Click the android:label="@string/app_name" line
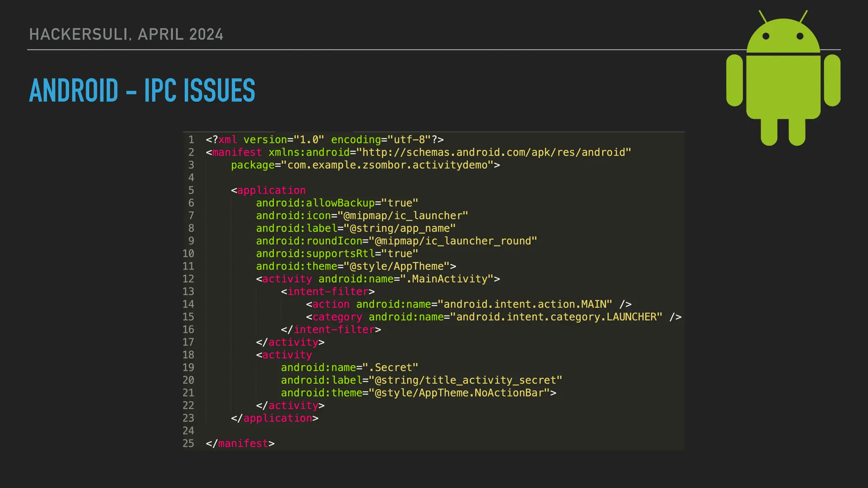 [x=356, y=228]
